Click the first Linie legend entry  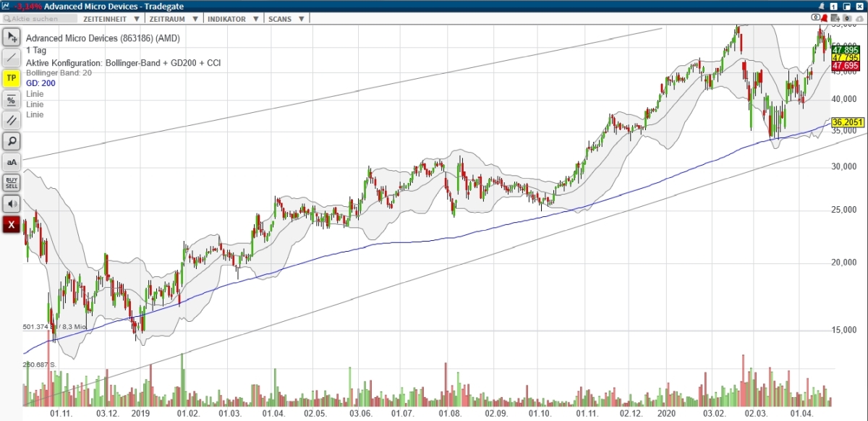point(35,94)
